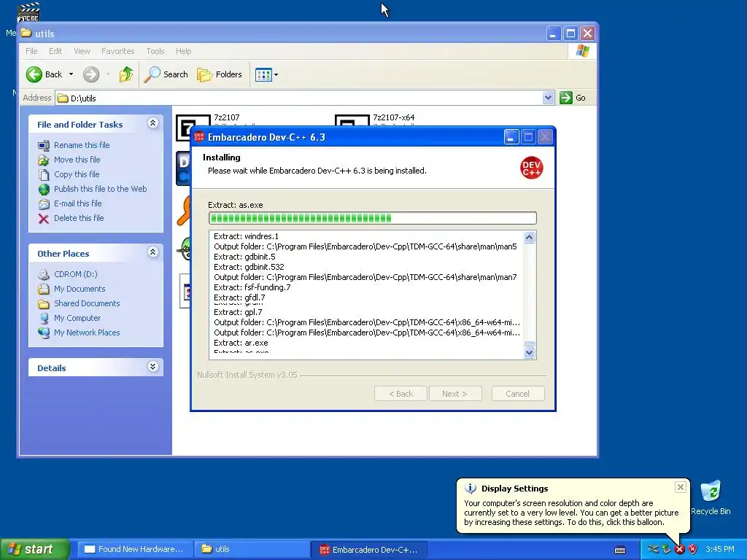Click the install log scroll down arrow
The height and width of the screenshot is (560, 747).
[530, 353]
